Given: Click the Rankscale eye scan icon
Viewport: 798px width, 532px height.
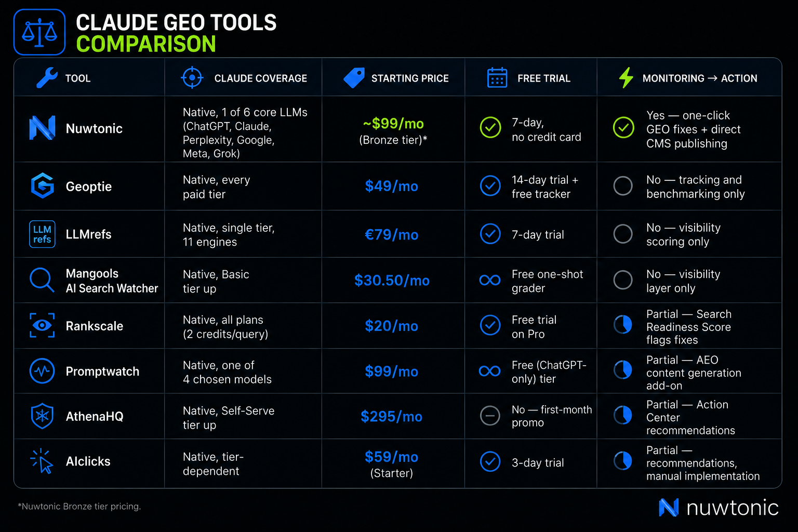Looking at the screenshot, I should 42,326.
